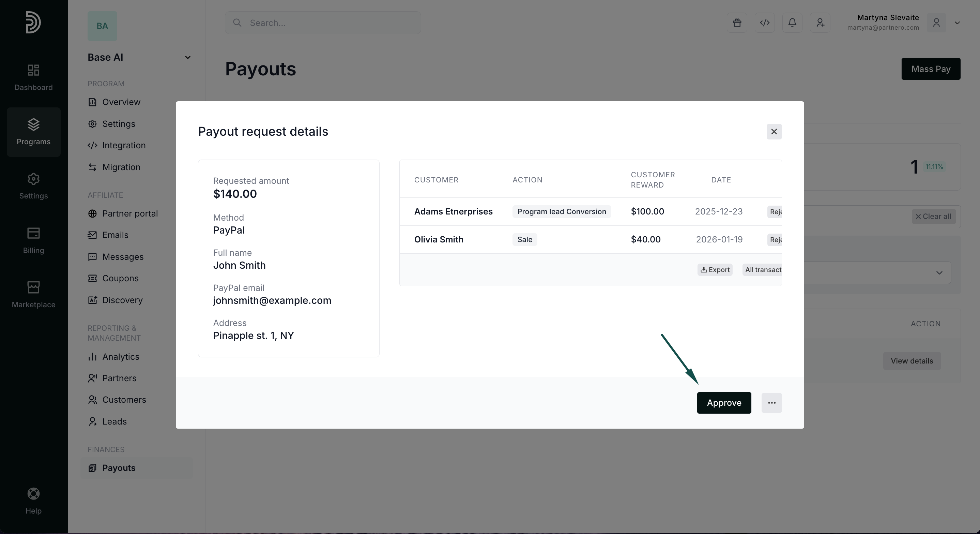Screen dimensions: 980x534
Task: Open the three-dots more options menu
Action: (771, 403)
